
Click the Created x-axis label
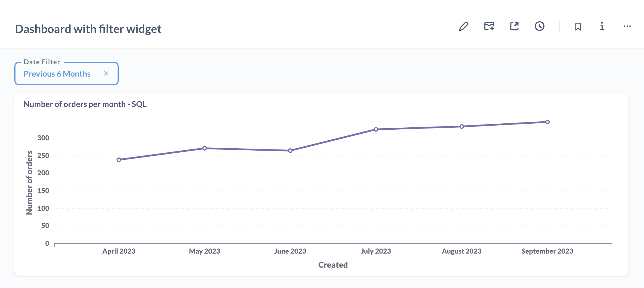click(333, 265)
